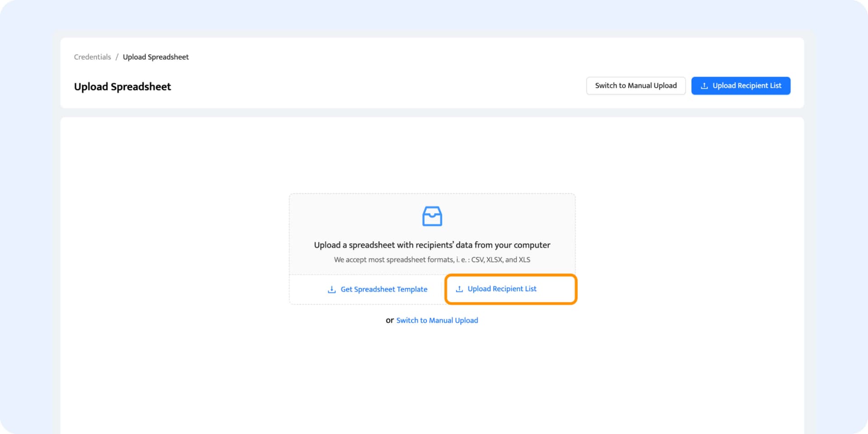Image resolution: width=868 pixels, height=434 pixels.
Task: Click the blank header space right of the page title
Action: [x=375, y=86]
